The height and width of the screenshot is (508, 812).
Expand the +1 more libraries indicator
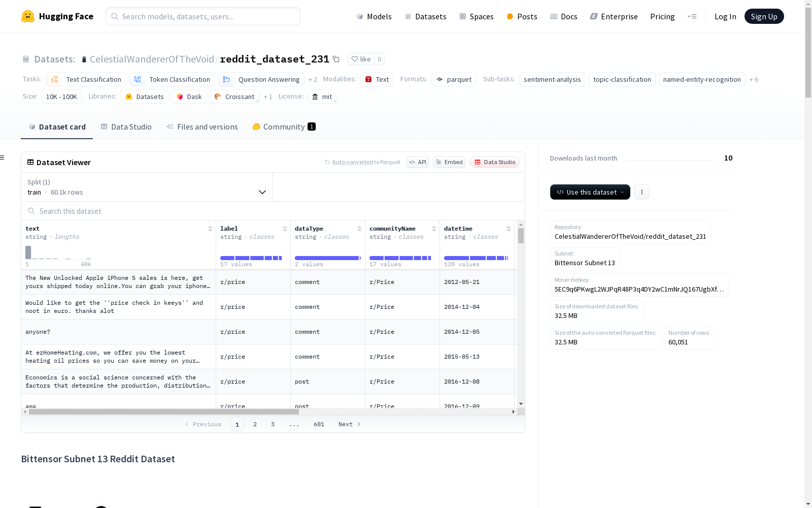(268, 97)
